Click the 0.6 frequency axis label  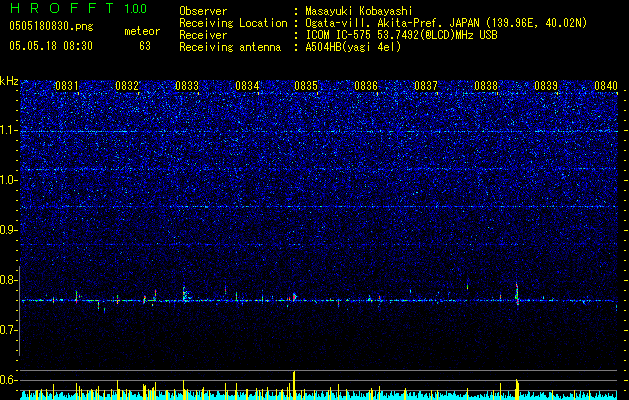tap(9, 380)
